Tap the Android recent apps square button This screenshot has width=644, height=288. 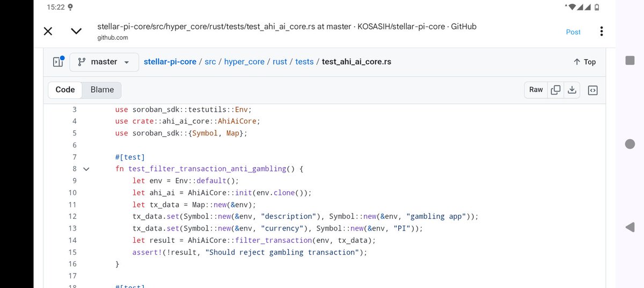pos(630,60)
